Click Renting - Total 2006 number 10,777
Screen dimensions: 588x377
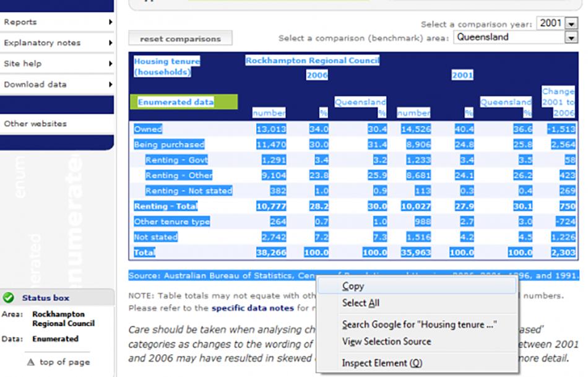tap(271, 206)
